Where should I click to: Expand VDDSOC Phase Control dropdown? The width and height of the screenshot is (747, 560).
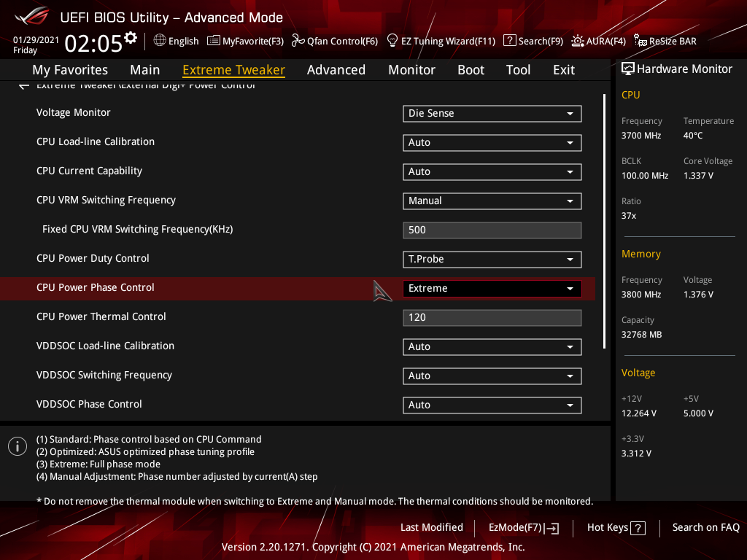coord(492,405)
